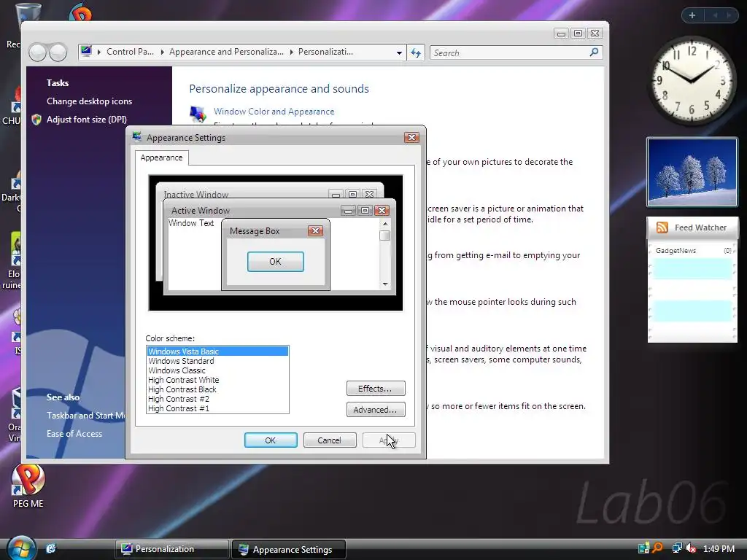Click Change desktop icons task link
This screenshot has height=560, width=747.
89,101
